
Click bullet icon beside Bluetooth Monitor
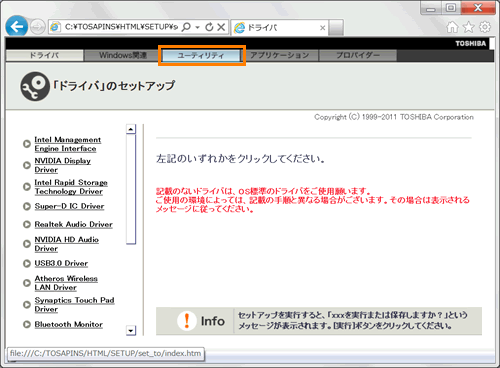click(27, 324)
